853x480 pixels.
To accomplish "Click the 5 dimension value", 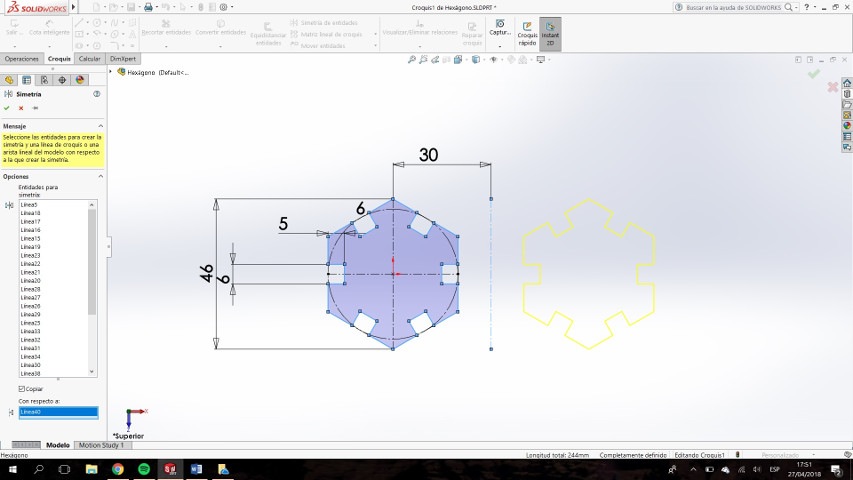I will (283, 224).
